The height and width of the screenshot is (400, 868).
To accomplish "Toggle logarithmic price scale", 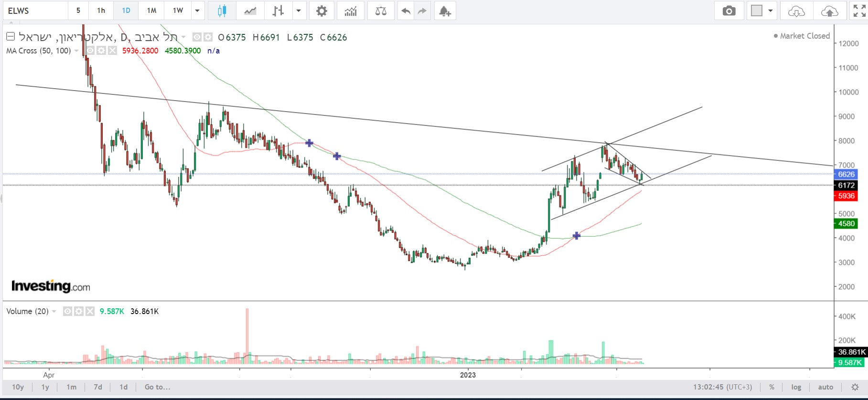I will point(796,387).
